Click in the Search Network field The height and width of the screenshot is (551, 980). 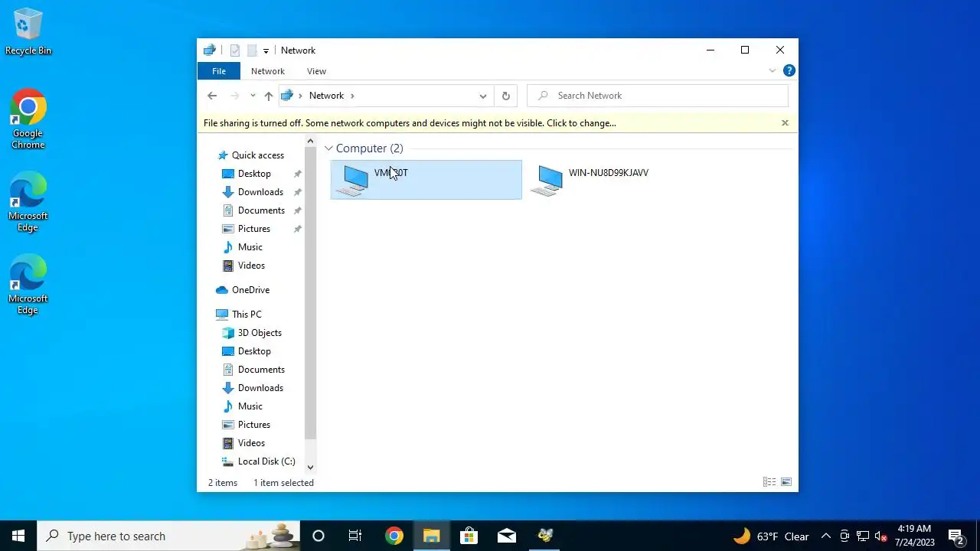pos(658,96)
